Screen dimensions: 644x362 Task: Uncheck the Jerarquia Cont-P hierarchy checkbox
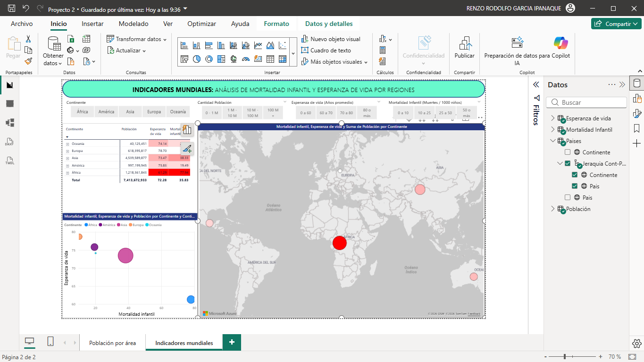coord(568,164)
